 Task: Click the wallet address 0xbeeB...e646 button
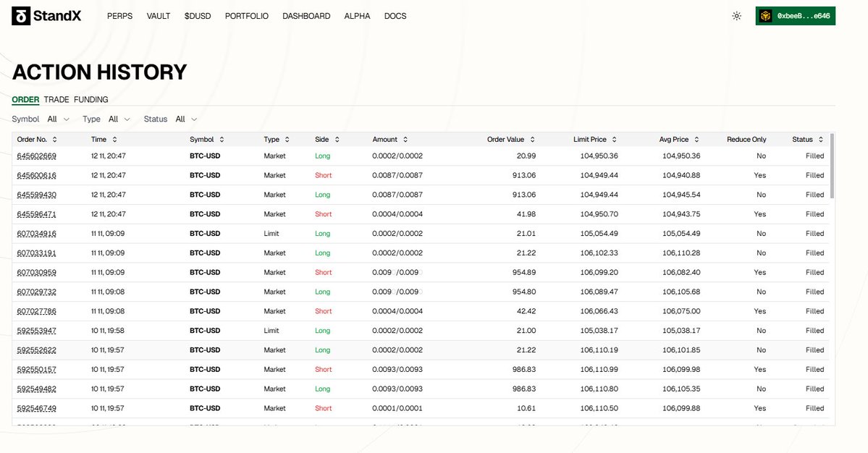point(795,15)
